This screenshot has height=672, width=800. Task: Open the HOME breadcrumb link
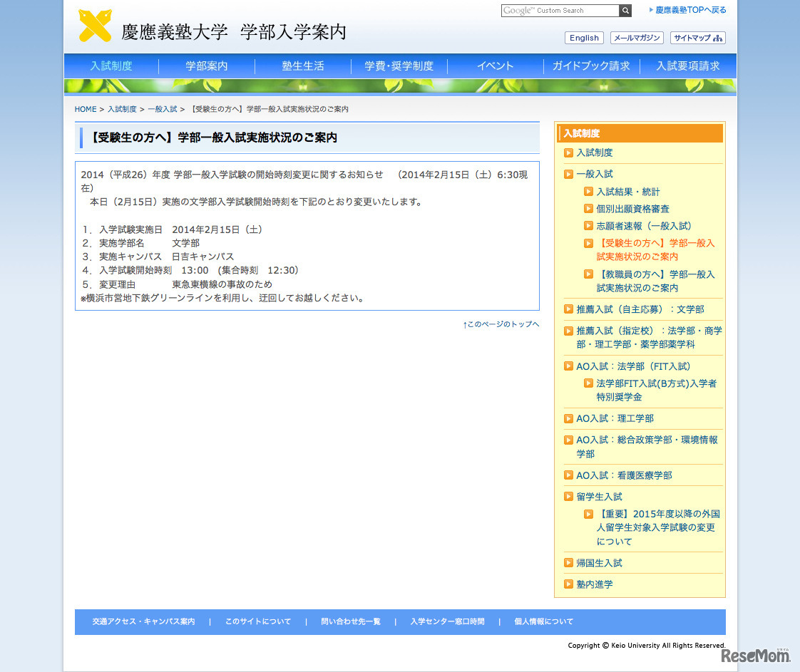(85, 109)
